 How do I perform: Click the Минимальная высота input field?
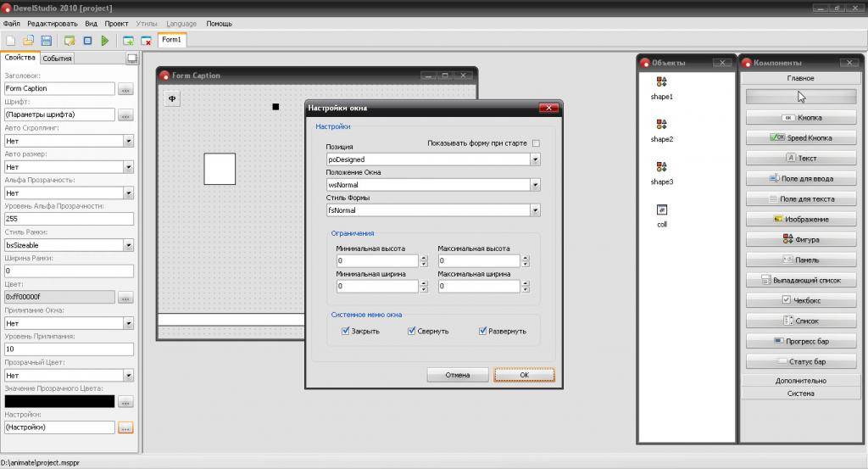pyautogui.click(x=377, y=261)
